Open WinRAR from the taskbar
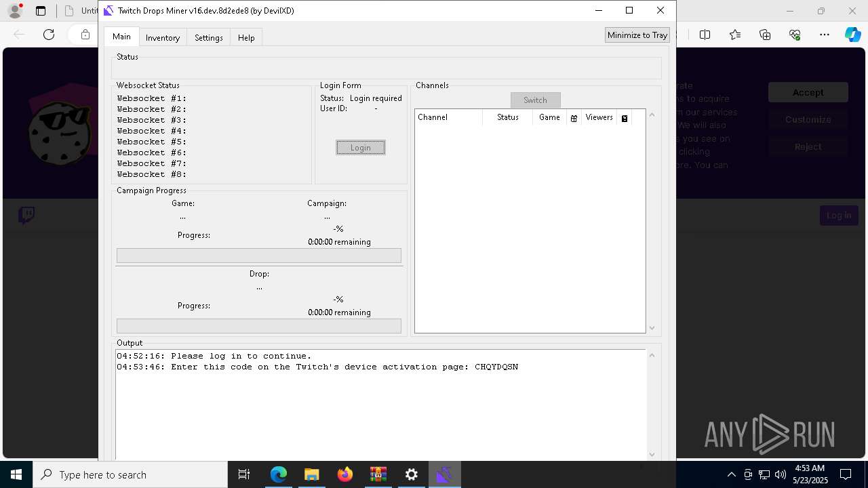This screenshot has width=868, height=488. [x=378, y=474]
